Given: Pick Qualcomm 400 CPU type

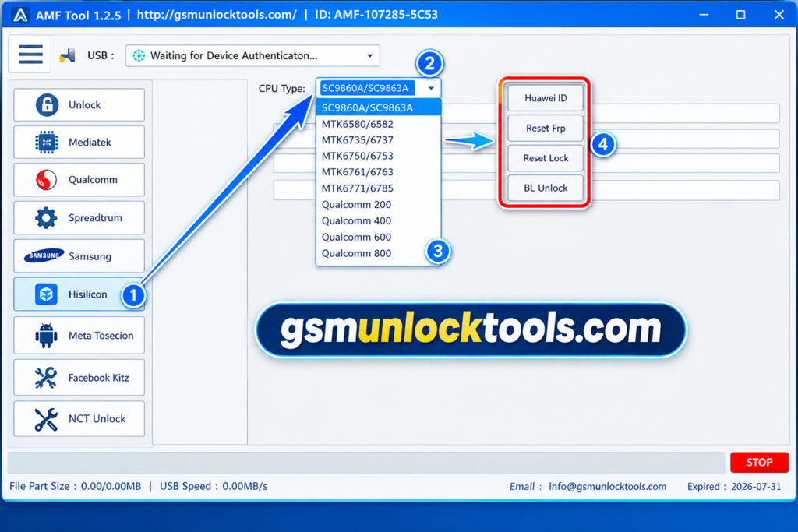Looking at the screenshot, I should [x=378, y=220].
